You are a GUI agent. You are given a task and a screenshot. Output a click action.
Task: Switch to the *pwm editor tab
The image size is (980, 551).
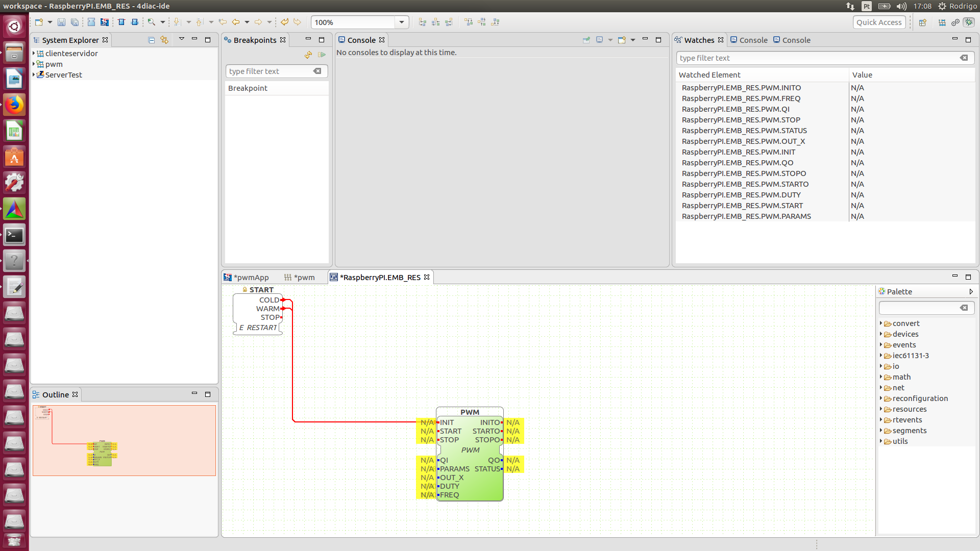tap(300, 277)
